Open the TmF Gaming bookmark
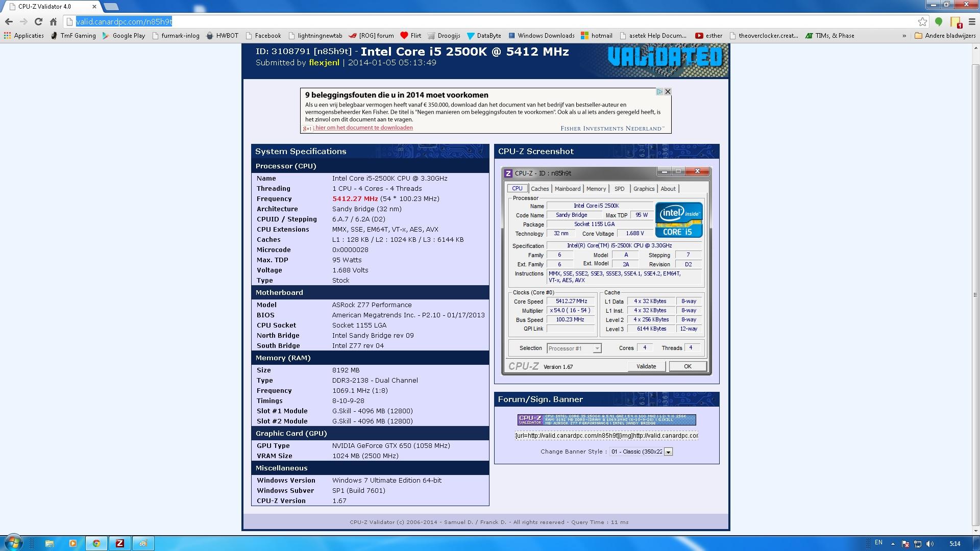980x551 pixels. [x=73, y=36]
